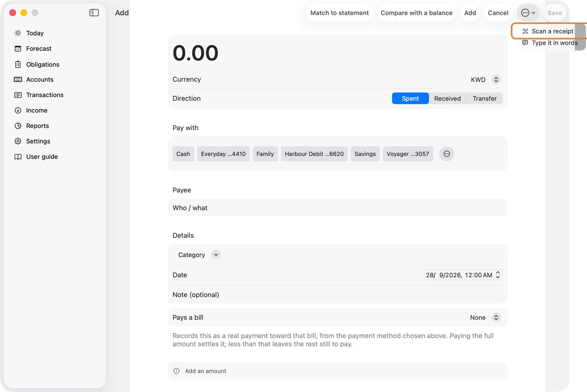
Task: Click the date stepper arrows
Action: click(498, 275)
